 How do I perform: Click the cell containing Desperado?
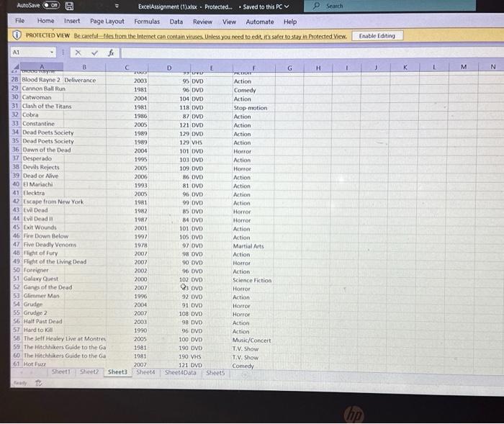pos(42,158)
